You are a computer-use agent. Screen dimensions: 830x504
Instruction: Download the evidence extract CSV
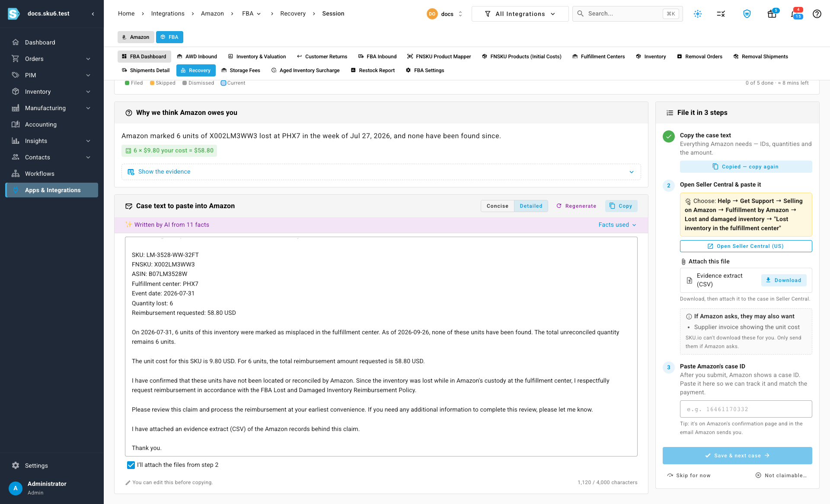point(784,280)
